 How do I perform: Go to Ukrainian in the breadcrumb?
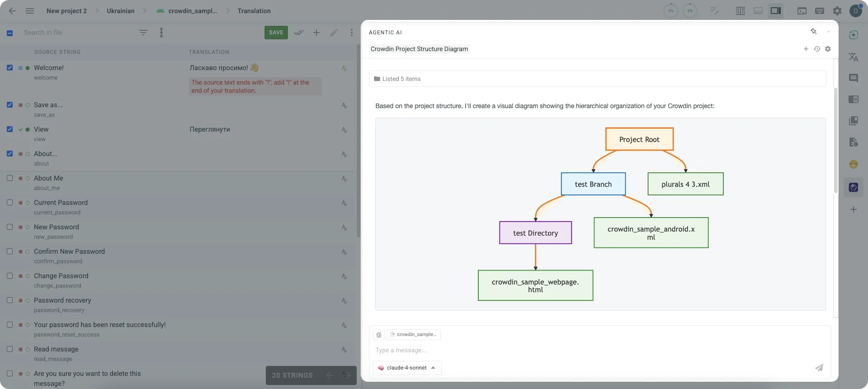(x=120, y=11)
